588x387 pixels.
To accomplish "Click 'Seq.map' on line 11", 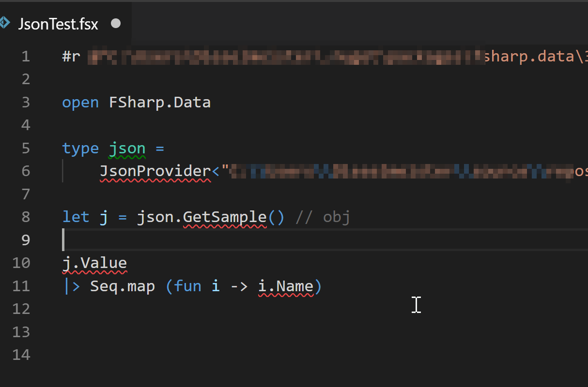I will 123,286.
